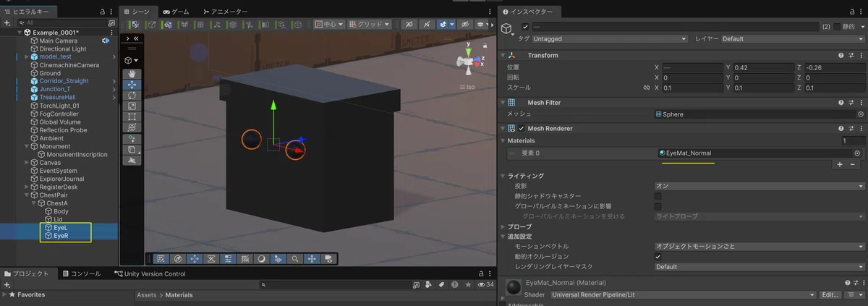Enable 静的シャドウキャスター checkbox
The image size is (868, 306).
coord(658,196)
